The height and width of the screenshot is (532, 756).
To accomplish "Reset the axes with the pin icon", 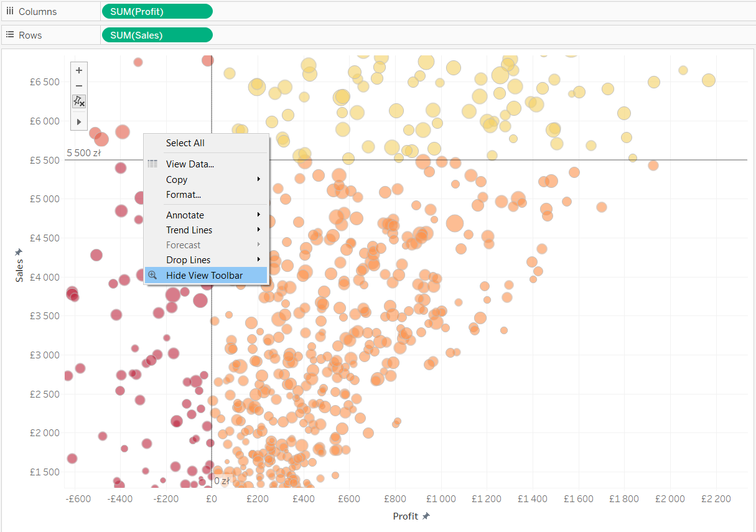I will (x=79, y=101).
